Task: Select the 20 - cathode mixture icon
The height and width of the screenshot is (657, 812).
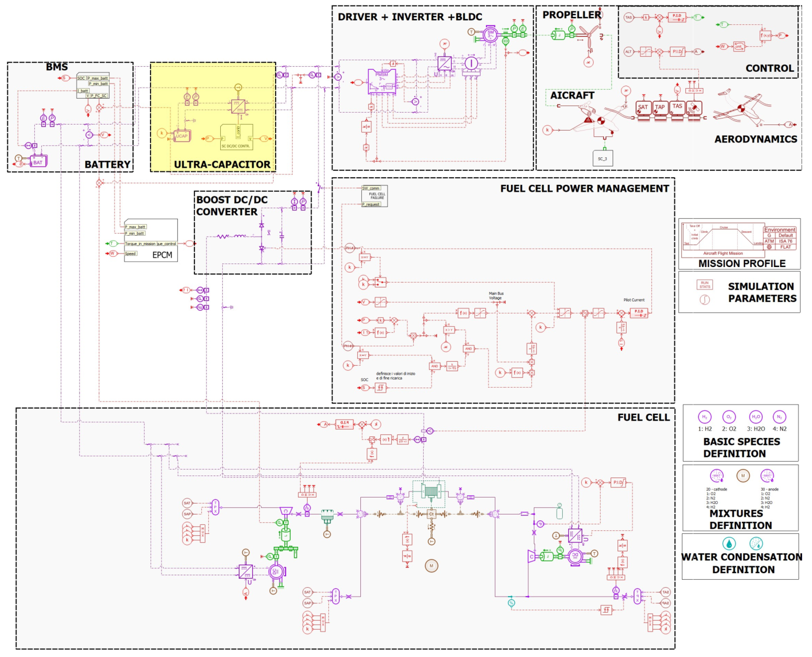Action: [x=717, y=476]
